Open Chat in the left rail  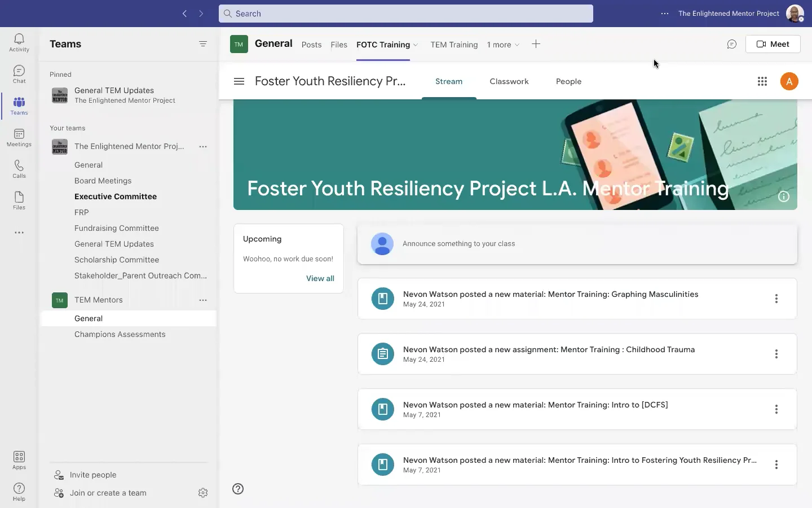(x=19, y=74)
